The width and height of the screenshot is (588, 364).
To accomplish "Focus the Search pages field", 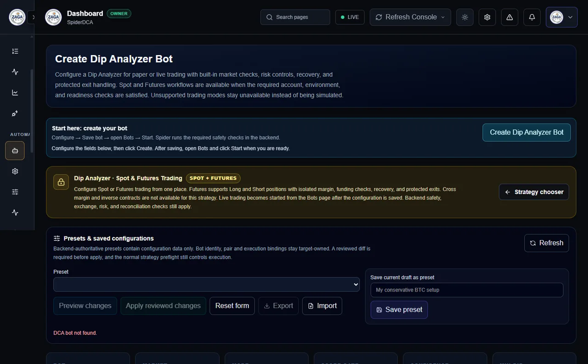I will point(295,17).
